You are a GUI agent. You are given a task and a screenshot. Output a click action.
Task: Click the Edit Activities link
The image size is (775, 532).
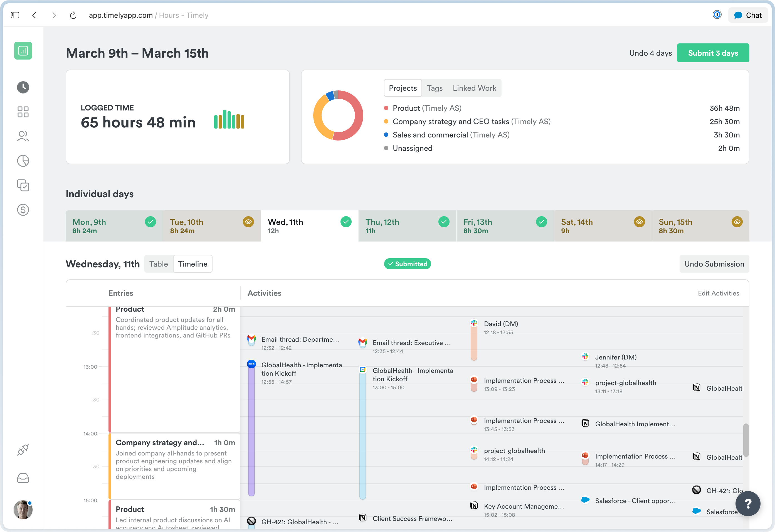click(718, 293)
